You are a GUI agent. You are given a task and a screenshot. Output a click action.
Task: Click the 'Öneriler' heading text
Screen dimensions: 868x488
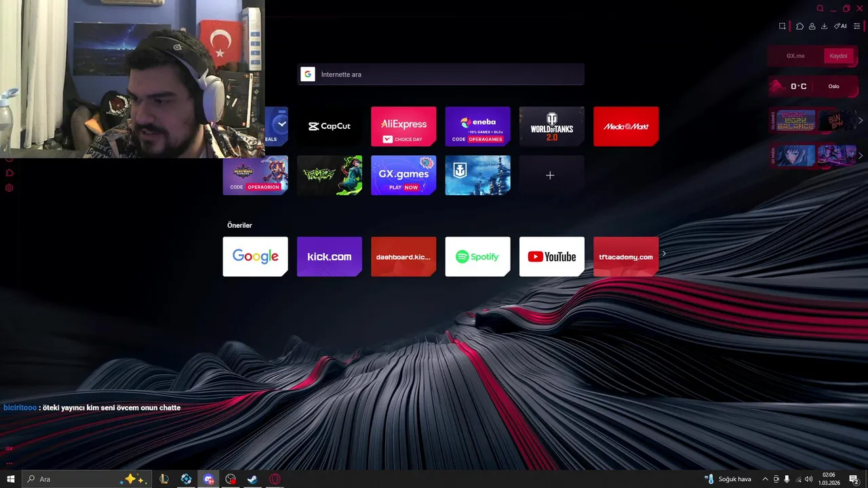(239, 225)
